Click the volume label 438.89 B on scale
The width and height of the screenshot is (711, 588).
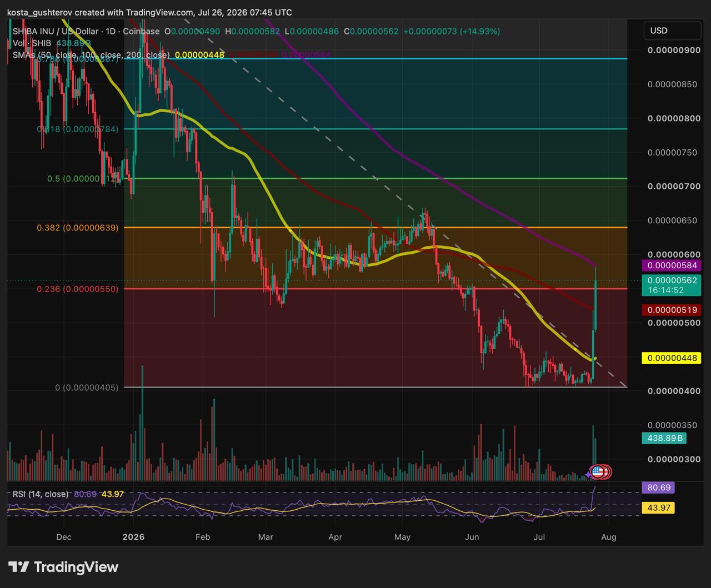point(664,438)
